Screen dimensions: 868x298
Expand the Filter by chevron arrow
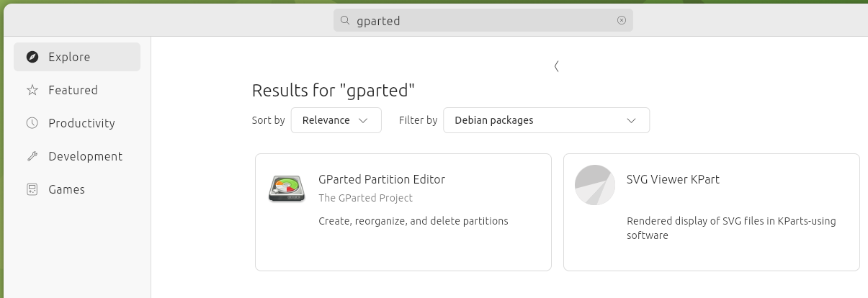click(x=632, y=120)
